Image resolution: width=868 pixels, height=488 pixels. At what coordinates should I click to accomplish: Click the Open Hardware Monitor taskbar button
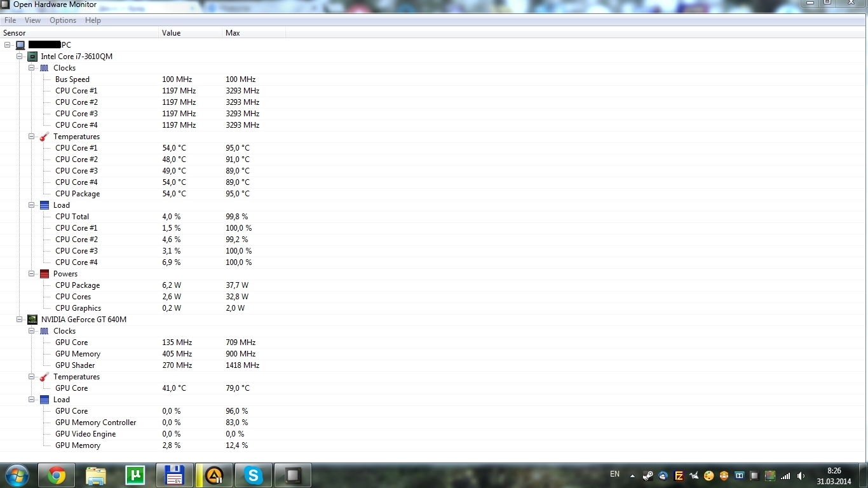pyautogui.click(x=293, y=475)
